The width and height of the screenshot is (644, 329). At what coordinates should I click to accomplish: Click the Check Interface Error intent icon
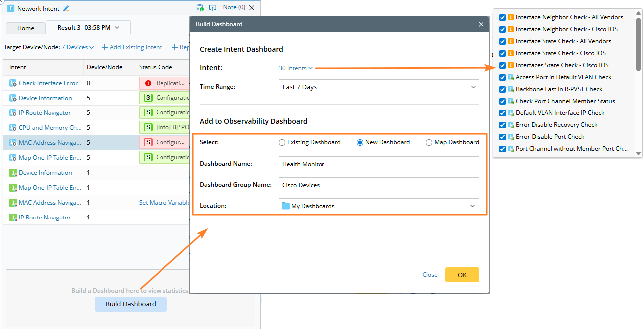click(13, 83)
